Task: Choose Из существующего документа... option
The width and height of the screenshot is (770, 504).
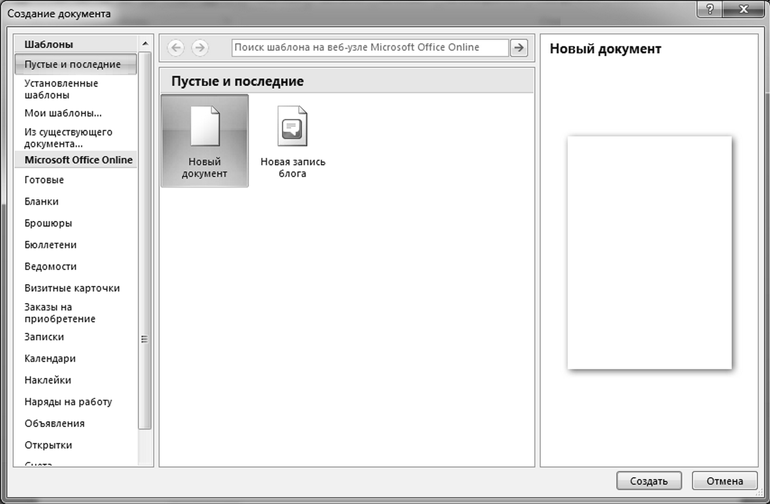Action: [x=68, y=137]
